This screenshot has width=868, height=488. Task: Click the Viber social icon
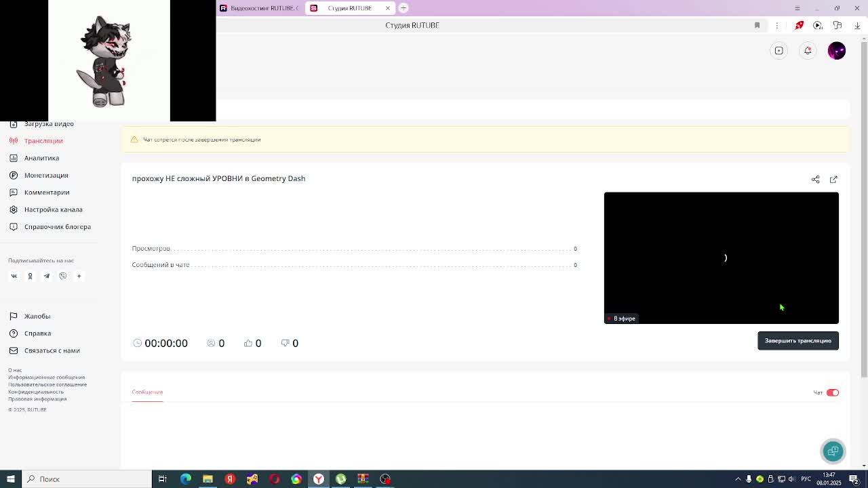(62, 276)
